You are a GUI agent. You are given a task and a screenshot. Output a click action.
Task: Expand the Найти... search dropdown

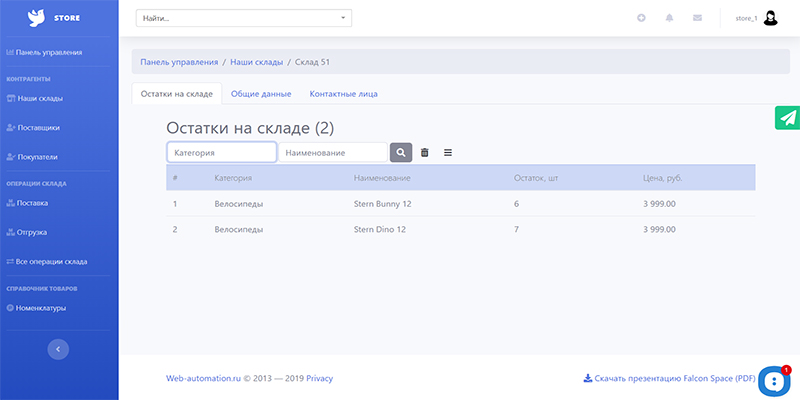pyautogui.click(x=244, y=18)
